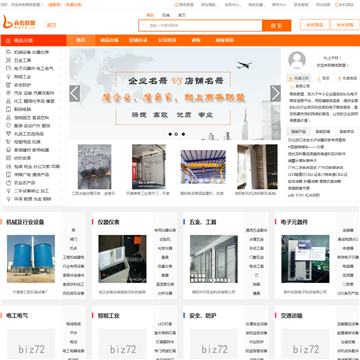Click the 照明工业 light bulb icon
Screen dimensions: 360x360
9,77
